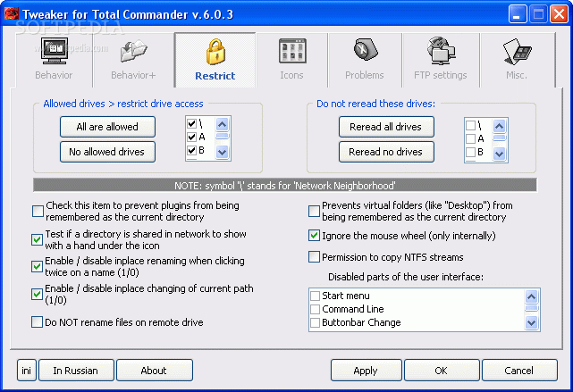Click the up arrow of disabled UI parts list
Viewport: 573px width, 392px height.
(x=531, y=296)
